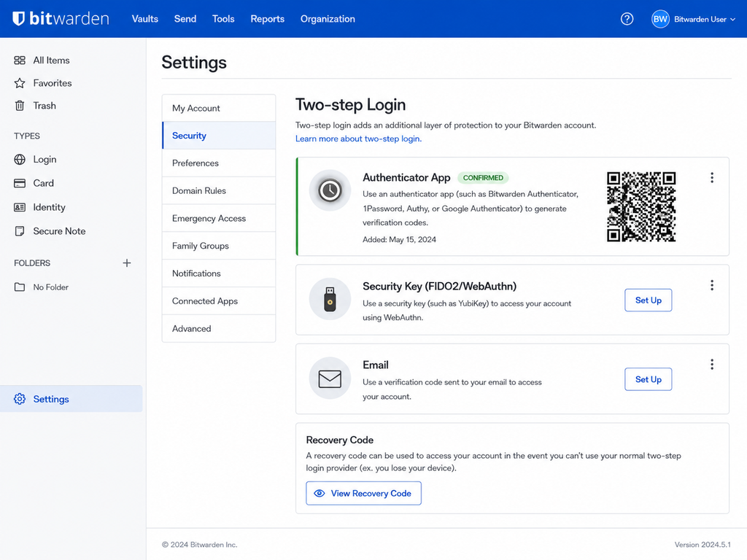
Task: Open the Emergency Access tab
Action: tap(219, 219)
